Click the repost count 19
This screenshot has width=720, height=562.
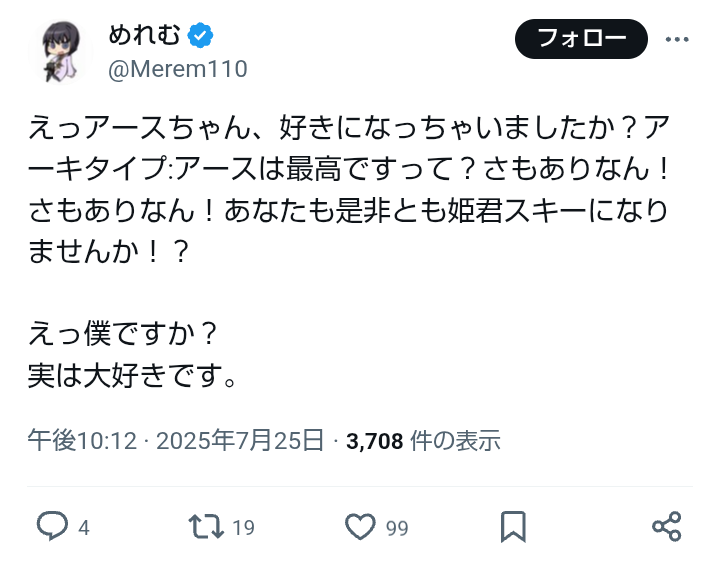(x=243, y=528)
